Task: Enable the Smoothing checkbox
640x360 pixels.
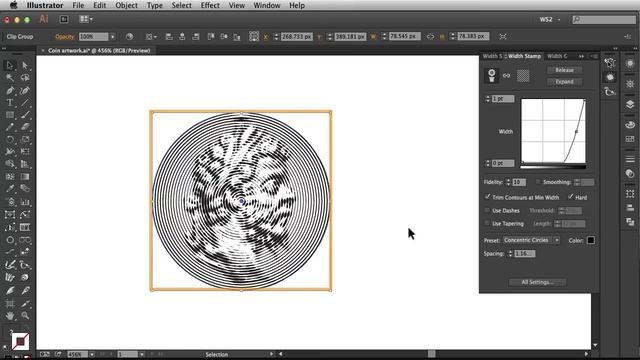Action: pos(538,182)
